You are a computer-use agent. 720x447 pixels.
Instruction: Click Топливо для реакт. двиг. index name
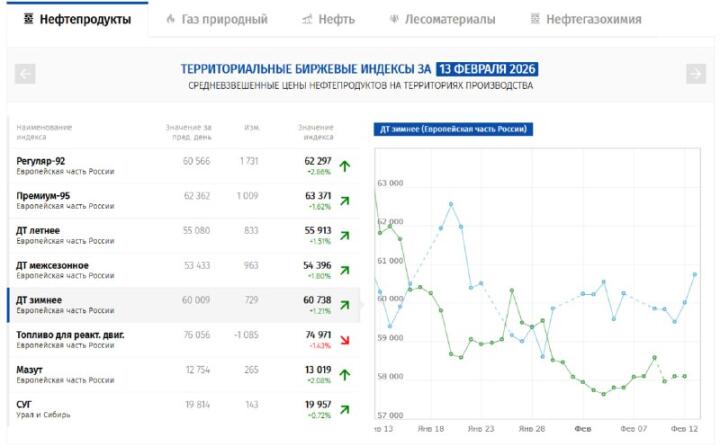point(70,334)
